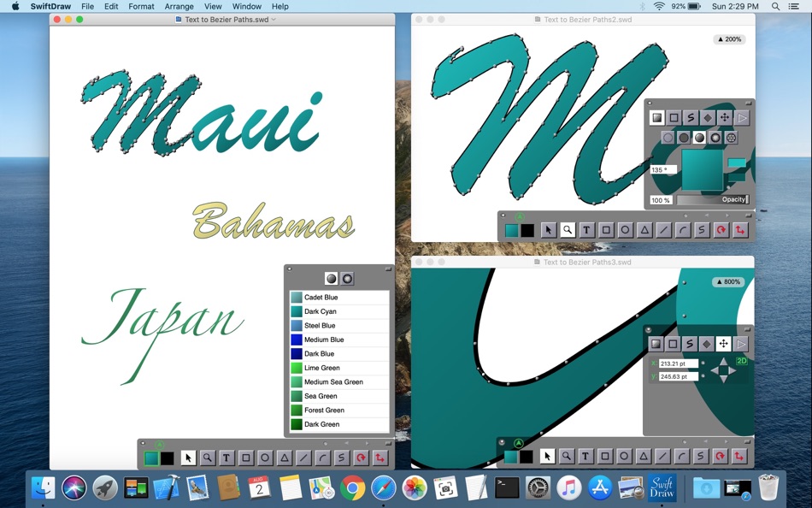Open the Arrange menu
Viewport: 812px width, 508px height.
pos(179,6)
